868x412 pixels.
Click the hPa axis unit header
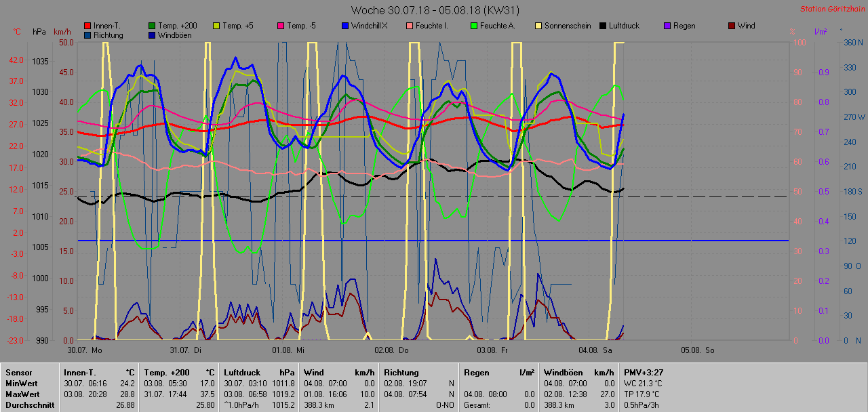(39, 32)
